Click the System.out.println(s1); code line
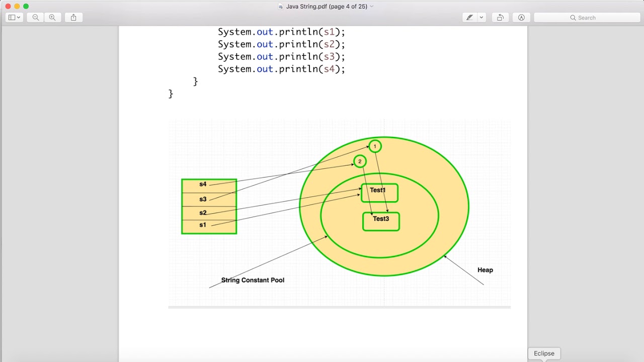Screen dimensions: 644x362 tap(281, 32)
